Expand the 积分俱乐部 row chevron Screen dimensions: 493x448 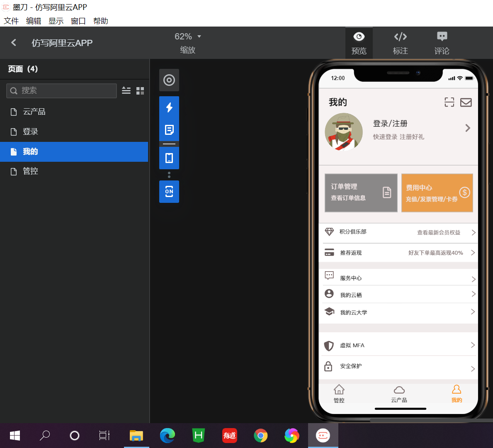pyautogui.click(x=473, y=232)
